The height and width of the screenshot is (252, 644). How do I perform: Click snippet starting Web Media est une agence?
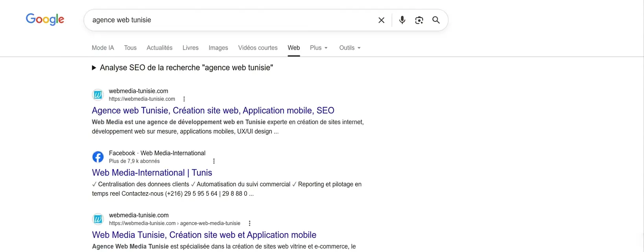tap(228, 127)
